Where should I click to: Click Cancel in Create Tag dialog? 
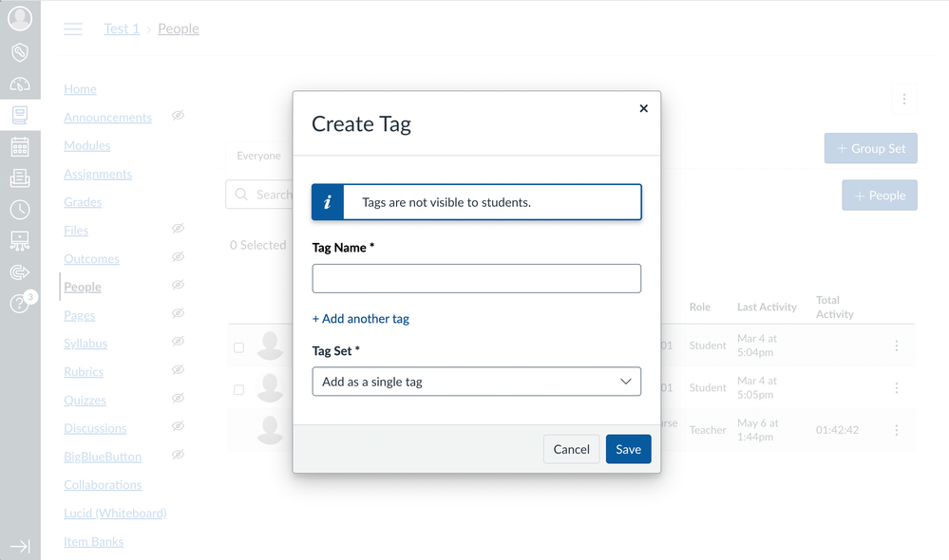(571, 449)
